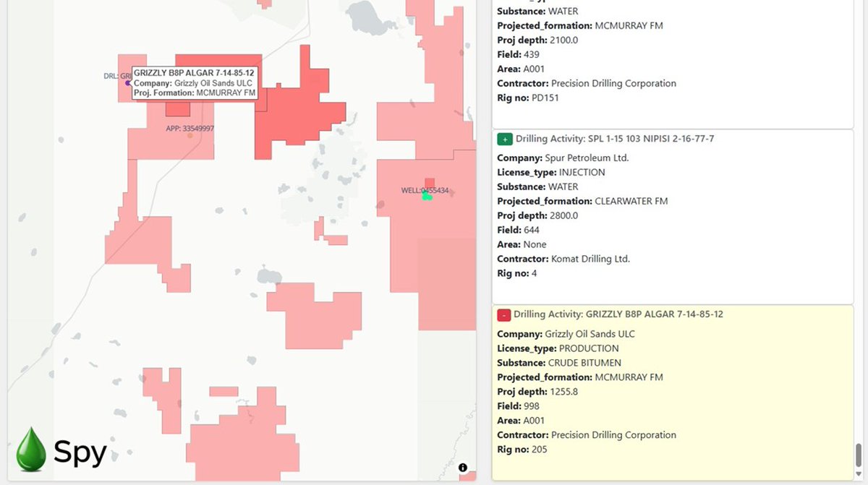Click License_type PRODUCTION line
Viewport: 868px width, 485px height.
pyautogui.click(x=558, y=348)
